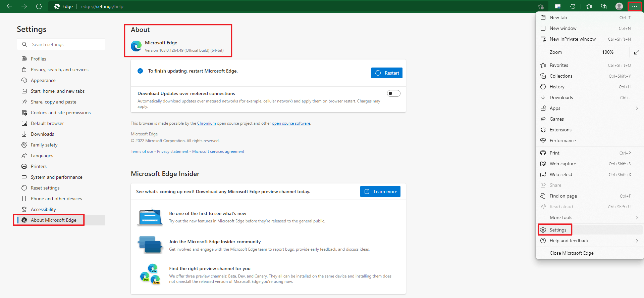Toggle Download Updates over metered connections
644x298 pixels.
(394, 93)
